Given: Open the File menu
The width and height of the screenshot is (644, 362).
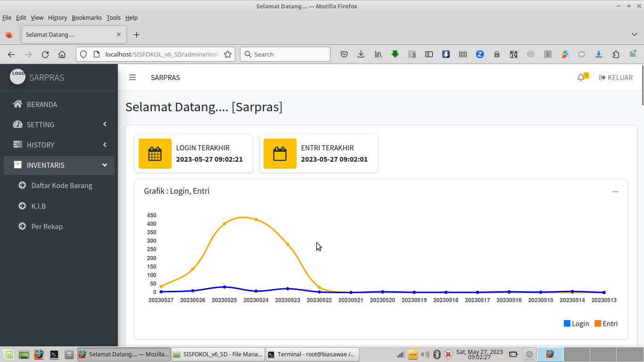Looking at the screenshot, I should click(7, 17).
